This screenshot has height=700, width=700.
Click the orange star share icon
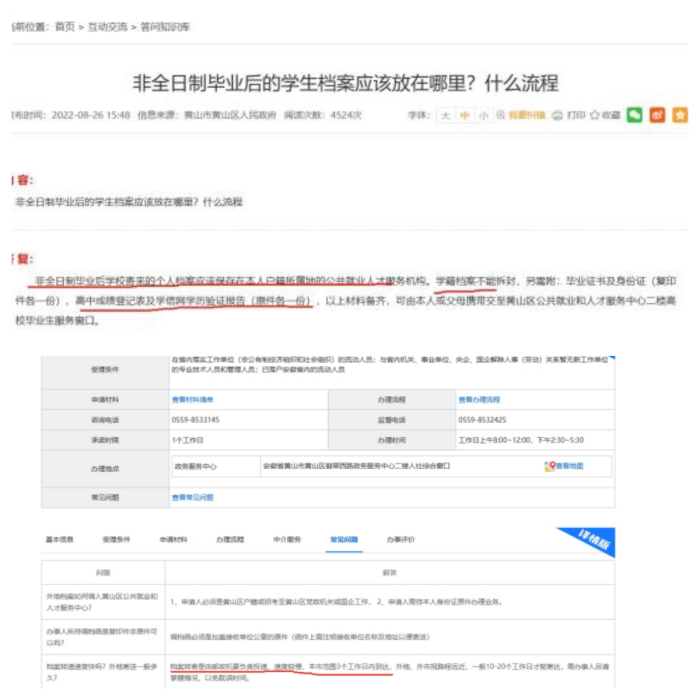pyautogui.click(x=680, y=115)
